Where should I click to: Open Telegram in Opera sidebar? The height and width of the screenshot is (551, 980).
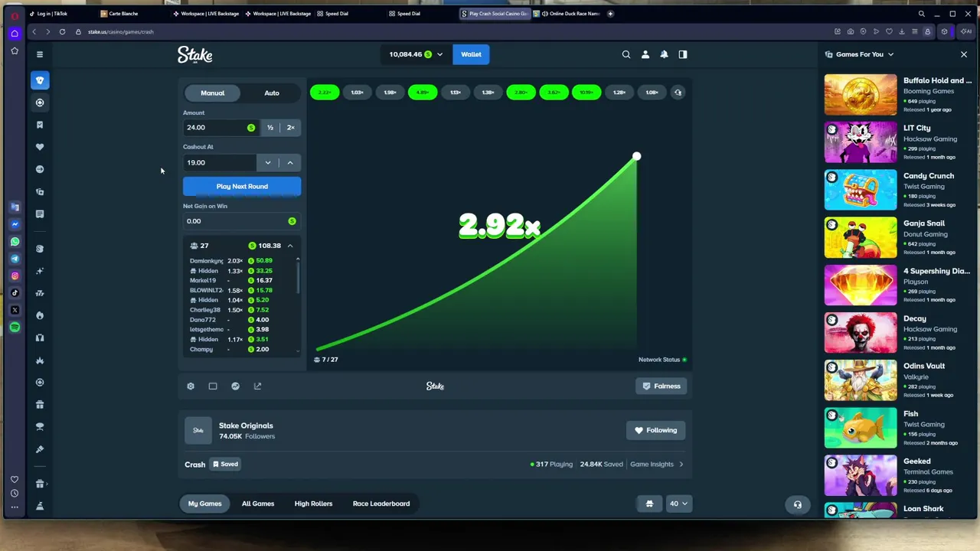coord(15,259)
